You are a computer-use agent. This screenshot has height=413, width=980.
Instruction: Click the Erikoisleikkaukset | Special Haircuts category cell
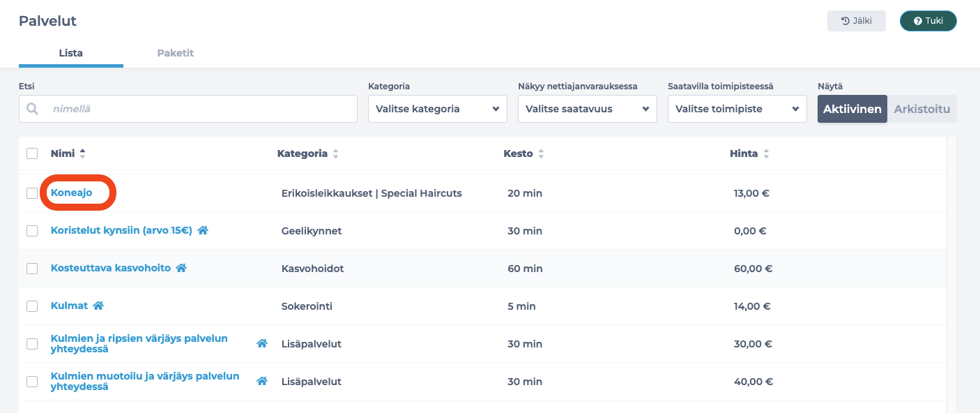pos(372,193)
